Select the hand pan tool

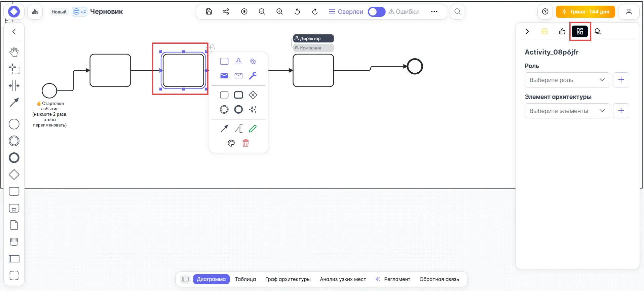[x=14, y=52]
